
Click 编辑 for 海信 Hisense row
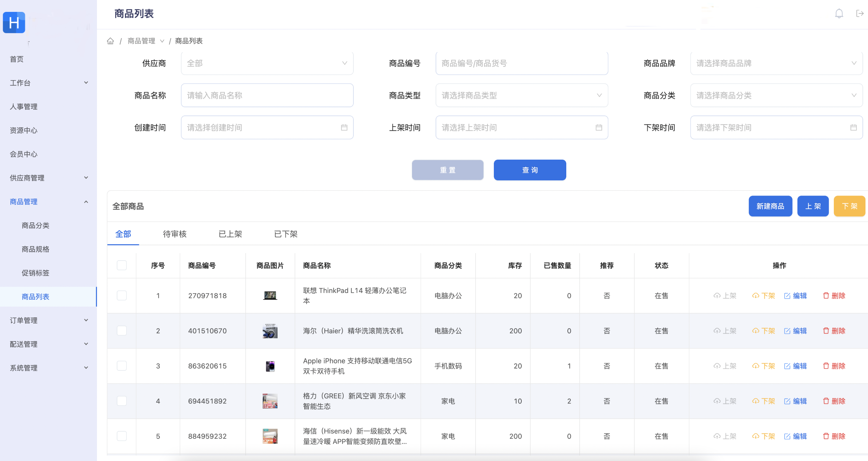796,436
